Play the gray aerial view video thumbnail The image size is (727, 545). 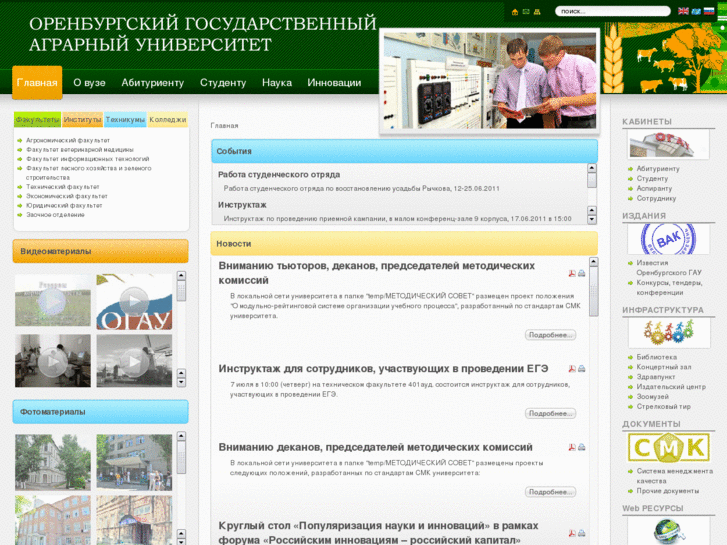[134, 361]
